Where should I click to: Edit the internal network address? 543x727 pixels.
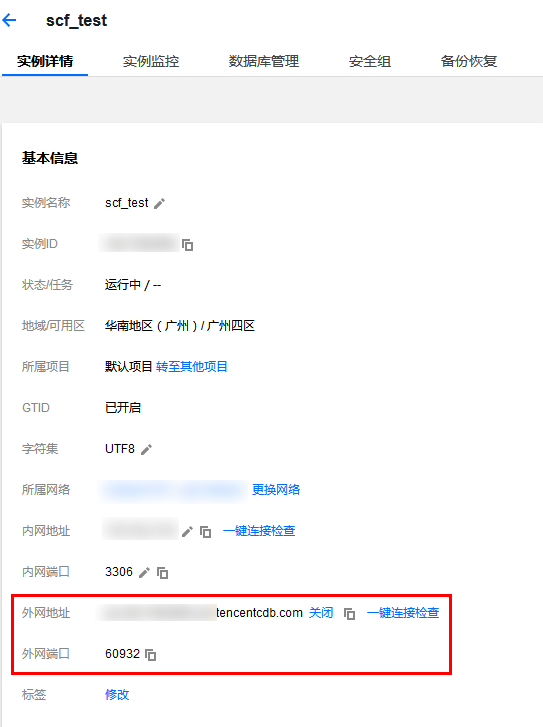coord(187,531)
